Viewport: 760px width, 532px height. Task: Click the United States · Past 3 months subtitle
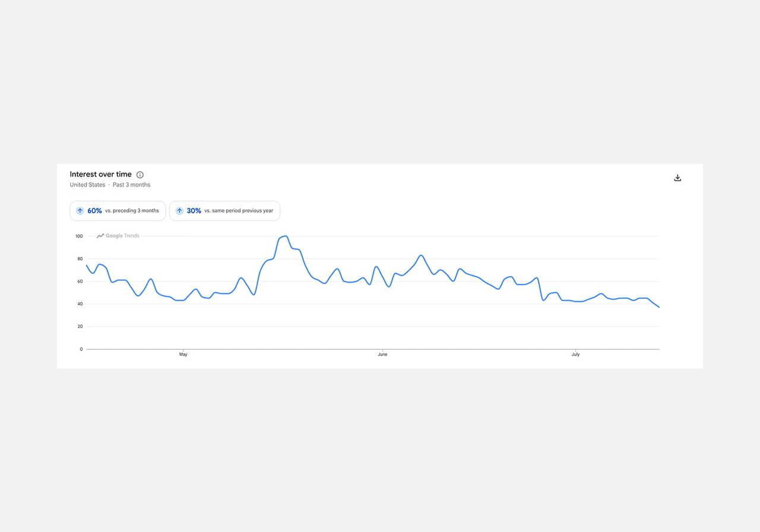pyautogui.click(x=110, y=185)
